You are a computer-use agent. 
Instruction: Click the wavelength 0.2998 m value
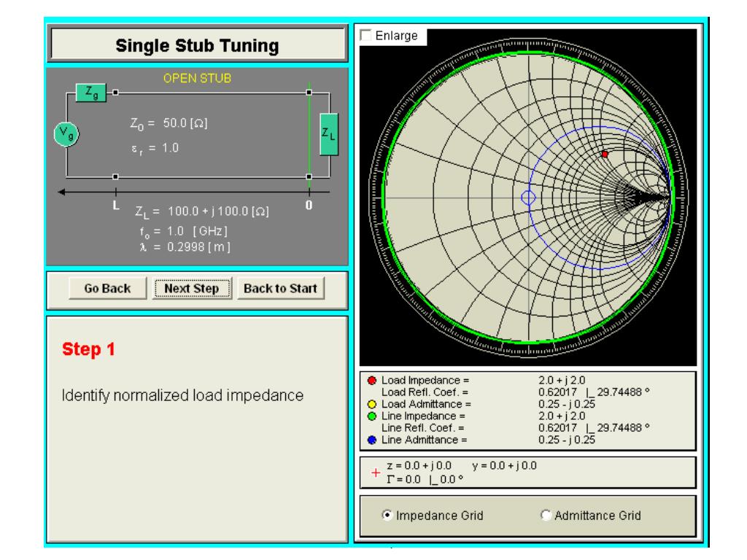point(185,247)
